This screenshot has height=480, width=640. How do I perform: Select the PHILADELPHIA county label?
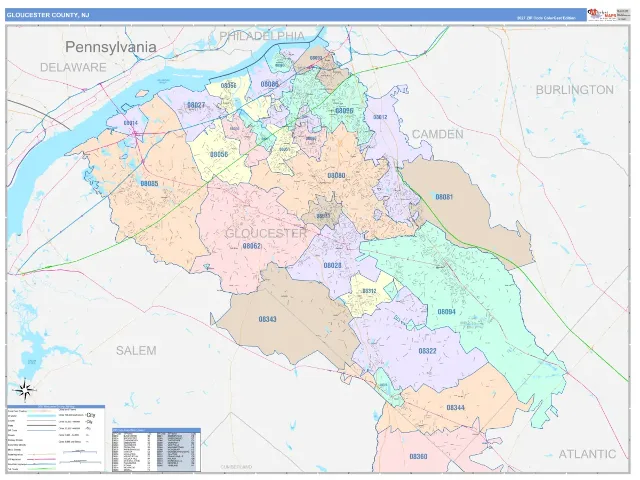point(262,36)
